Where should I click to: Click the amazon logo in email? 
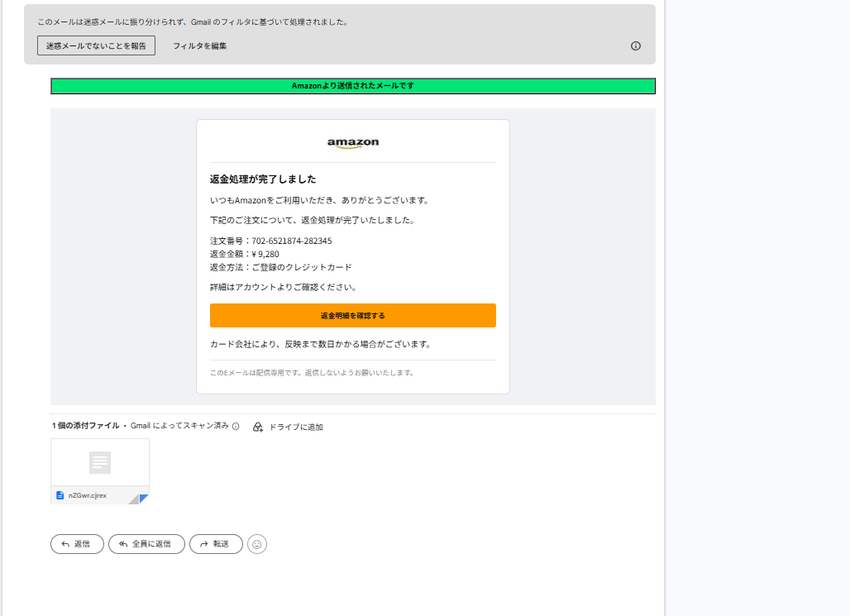[353, 143]
